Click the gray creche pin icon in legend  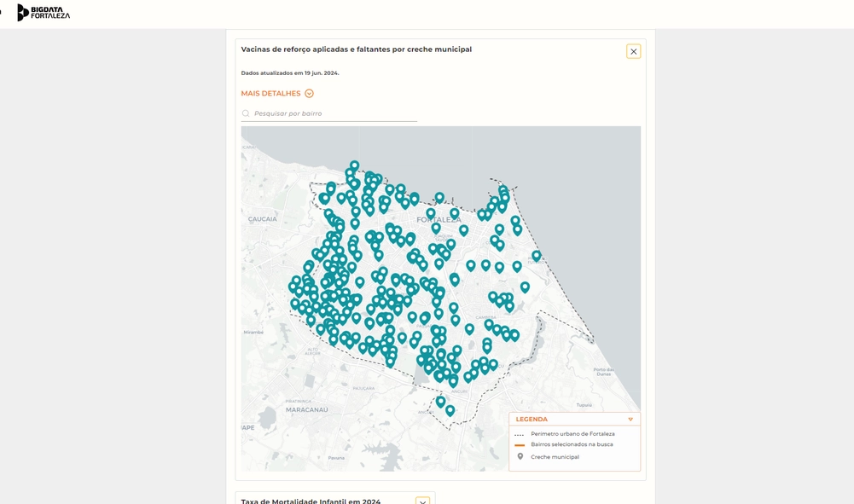click(520, 456)
